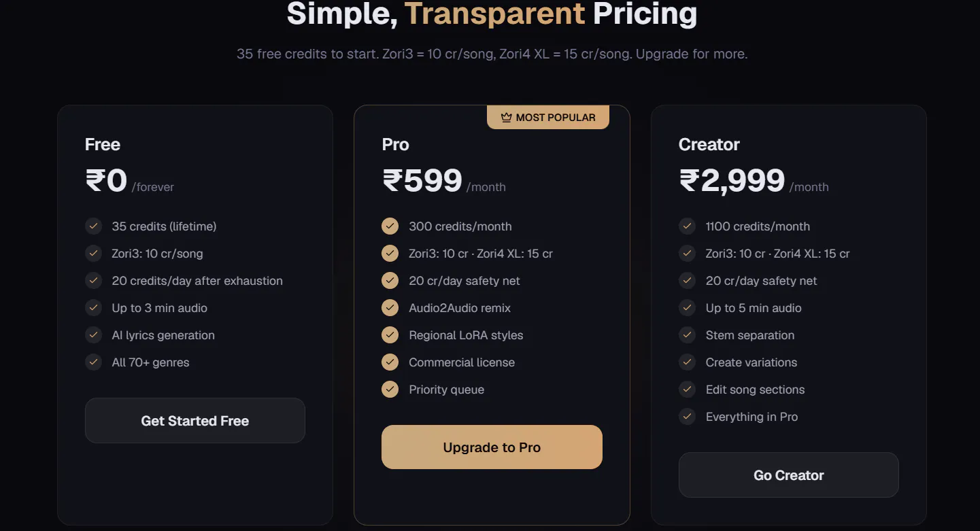Click the Creator plan title

pos(709,145)
